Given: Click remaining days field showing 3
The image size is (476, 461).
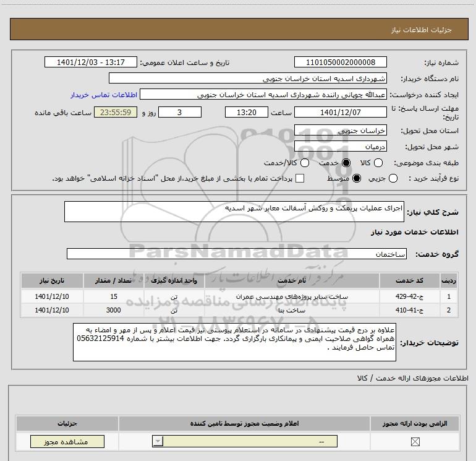Looking at the screenshot, I should 180,112.
